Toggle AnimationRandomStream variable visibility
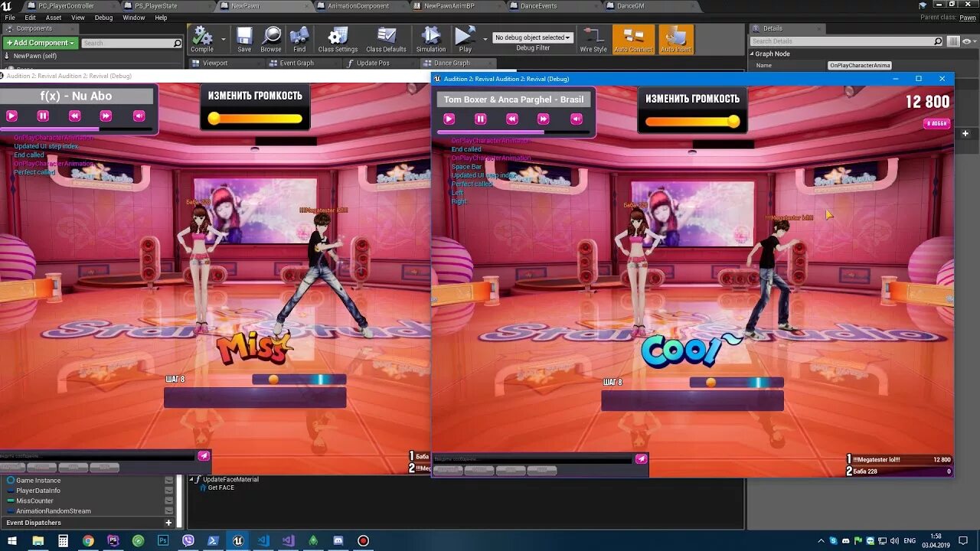 point(168,510)
